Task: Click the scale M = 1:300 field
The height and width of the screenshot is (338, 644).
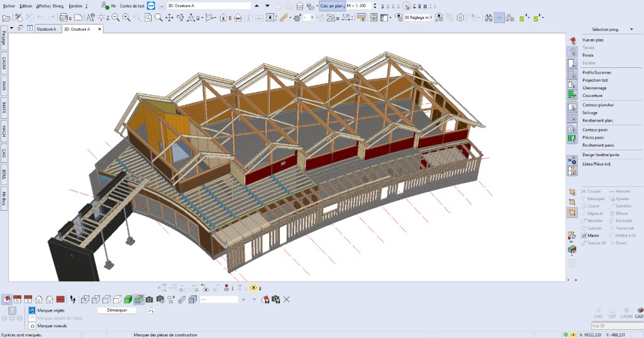Action: click(x=358, y=6)
